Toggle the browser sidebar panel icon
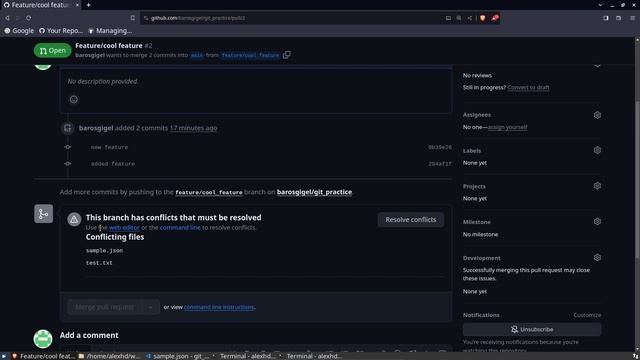 coord(606,18)
